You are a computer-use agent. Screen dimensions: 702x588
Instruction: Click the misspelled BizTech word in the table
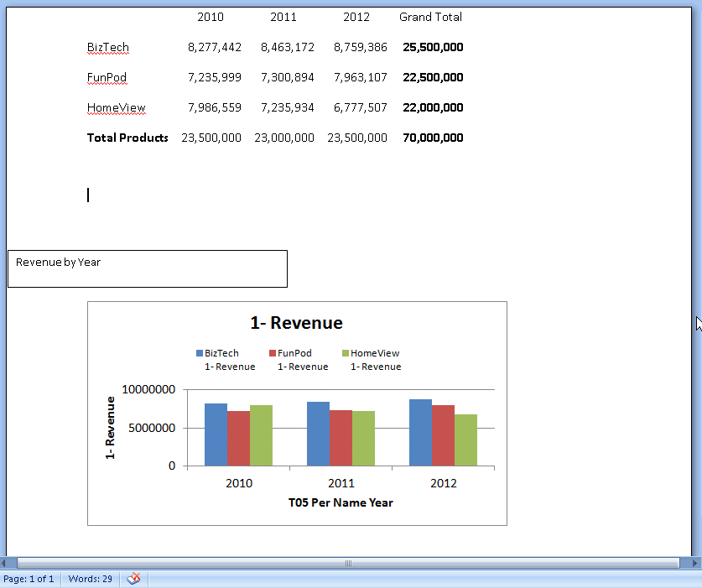pos(108,48)
